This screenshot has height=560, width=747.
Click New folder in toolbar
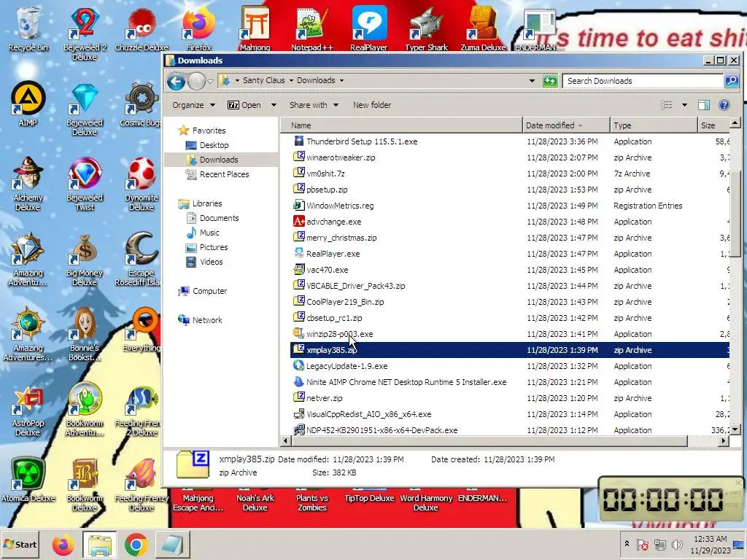coord(371,105)
